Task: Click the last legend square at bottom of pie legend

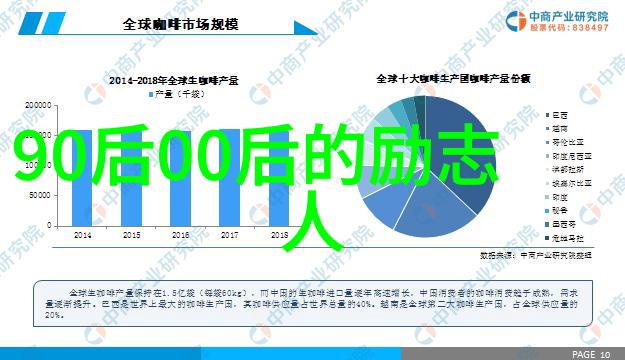Action: coord(548,238)
